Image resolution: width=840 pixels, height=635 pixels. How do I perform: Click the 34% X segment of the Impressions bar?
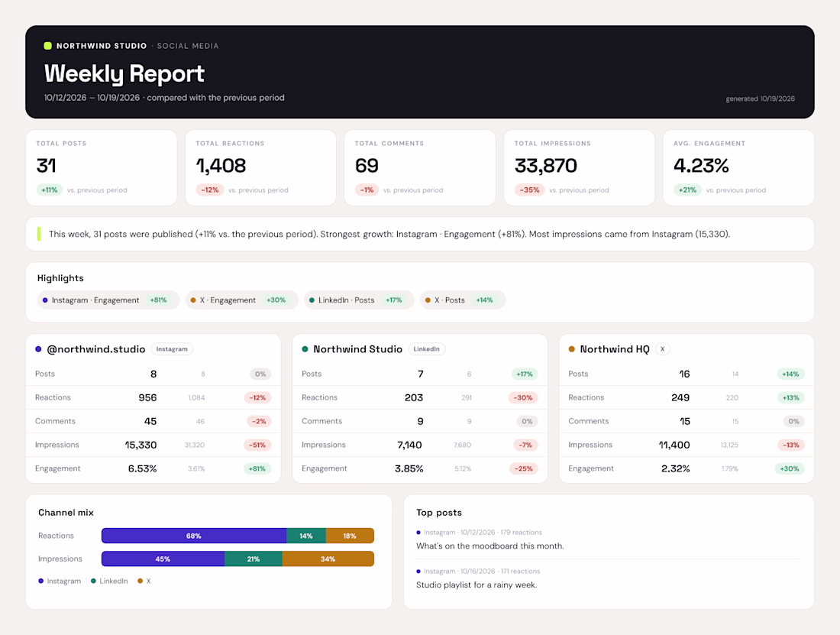(328, 559)
